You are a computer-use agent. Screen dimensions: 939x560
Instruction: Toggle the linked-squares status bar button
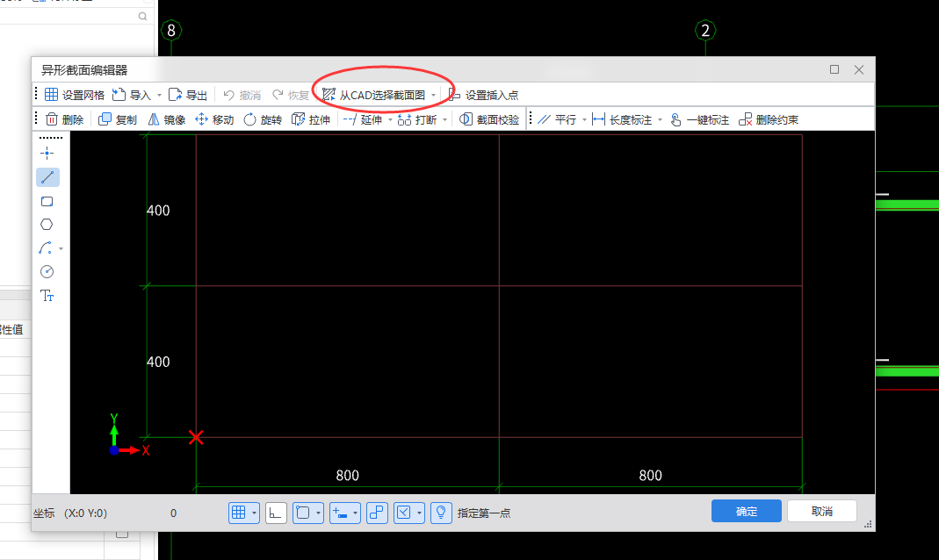pos(377,513)
